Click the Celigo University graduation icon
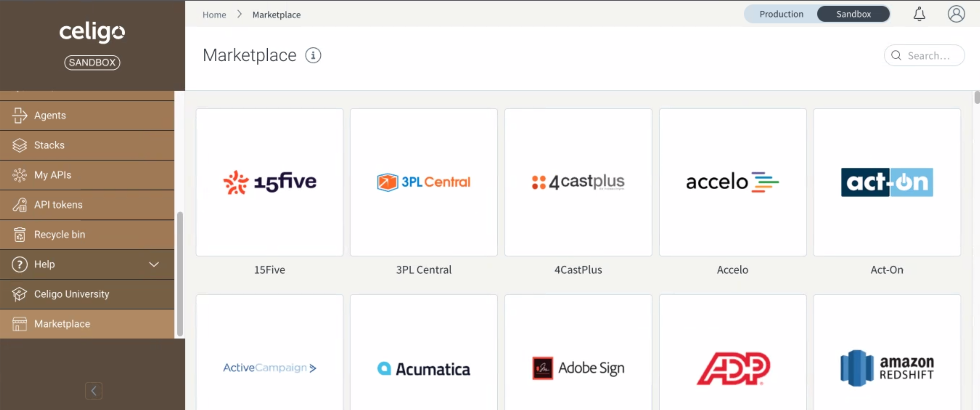980x410 pixels. tap(19, 294)
